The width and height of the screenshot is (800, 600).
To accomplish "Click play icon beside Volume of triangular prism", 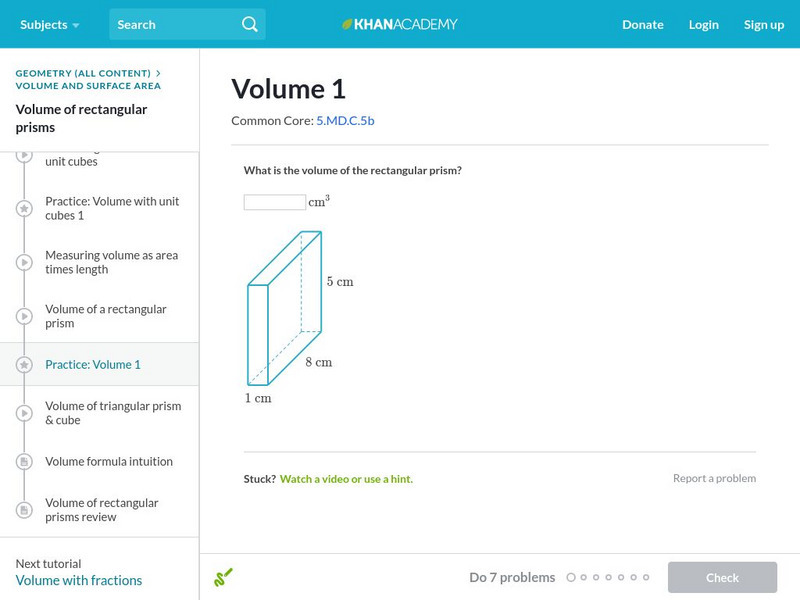I will [x=24, y=413].
